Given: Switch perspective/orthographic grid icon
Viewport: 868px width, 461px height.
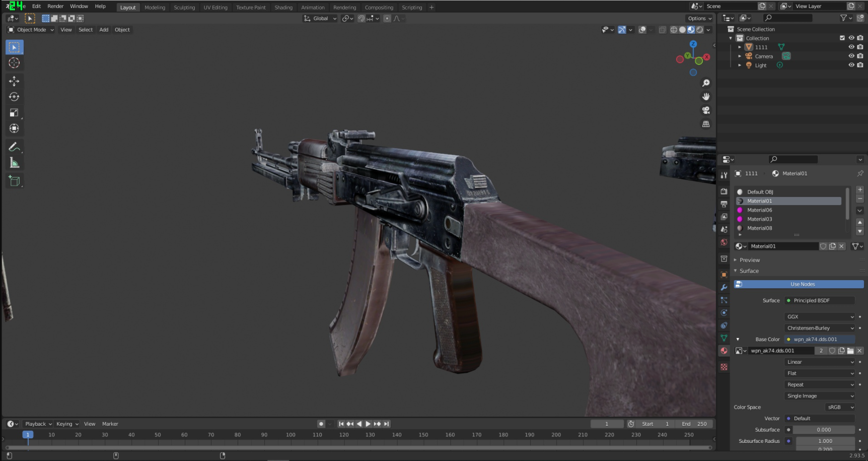Looking at the screenshot, I should click(706, 124).
